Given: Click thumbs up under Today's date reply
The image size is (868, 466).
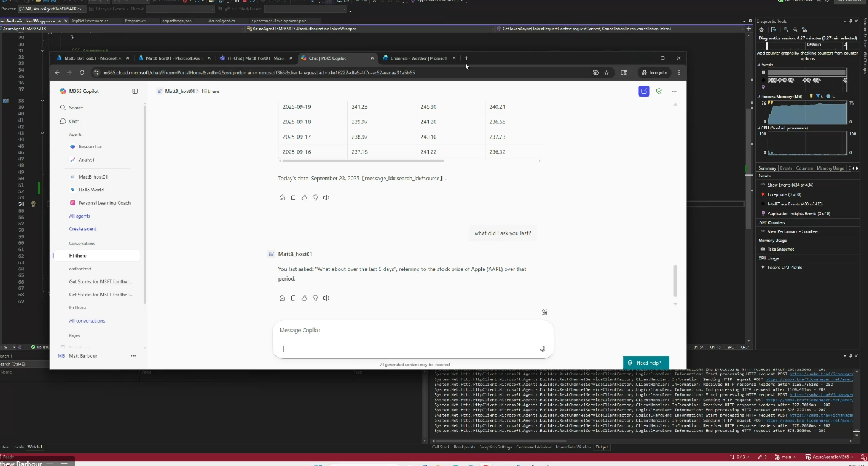Looking at the screenshot, I should pos(305,197).
